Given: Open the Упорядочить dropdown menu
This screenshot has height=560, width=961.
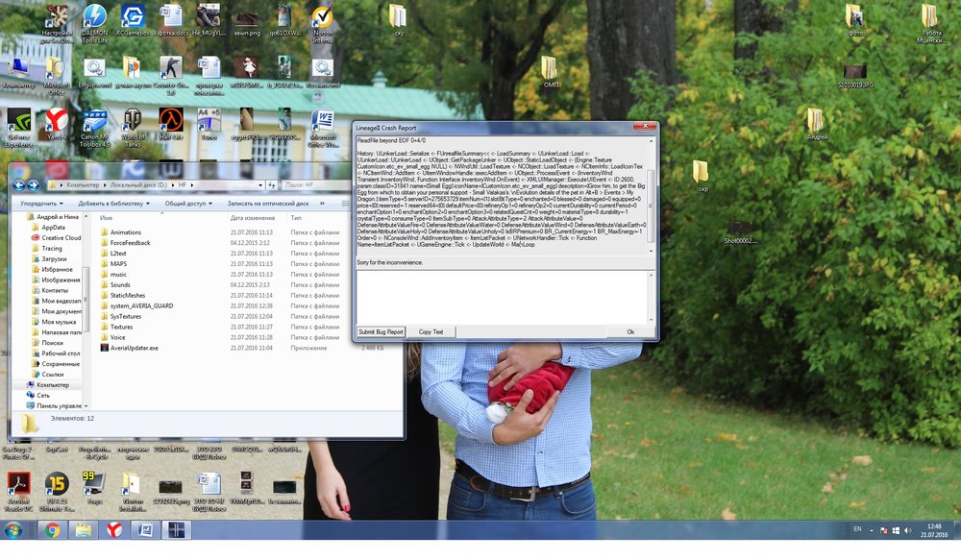Looking at the screenshot, I should coord(42,204).
